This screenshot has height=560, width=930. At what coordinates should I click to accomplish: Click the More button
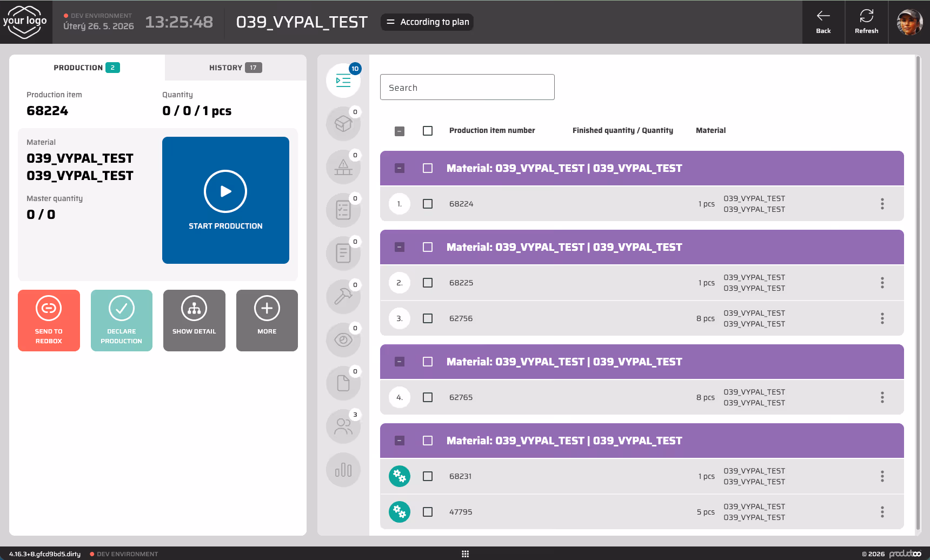pyautogui.click(x=267, y=321)
